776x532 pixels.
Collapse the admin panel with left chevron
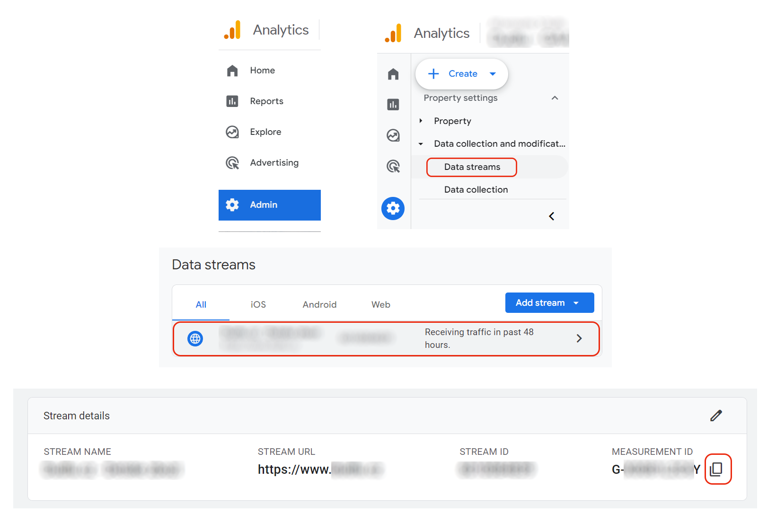coord(551,216)
